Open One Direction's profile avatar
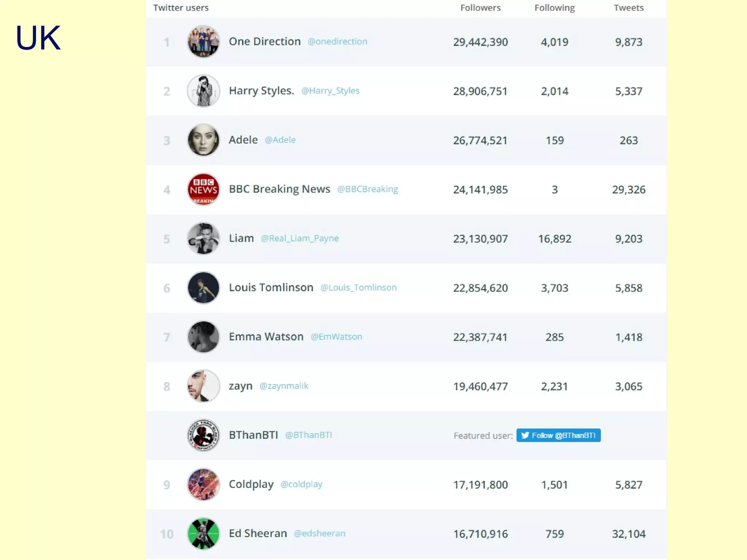Viewport: 747px width, 560px height. point(203,42)
